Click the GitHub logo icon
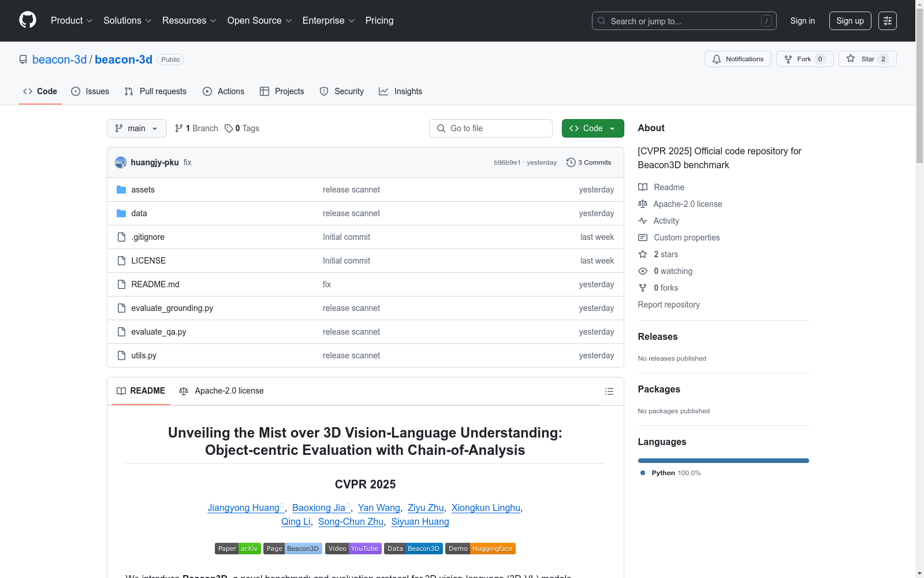Image resolution: width=924 pixels, height=578 pixels. pyautogui.click(x=28, y=20)
